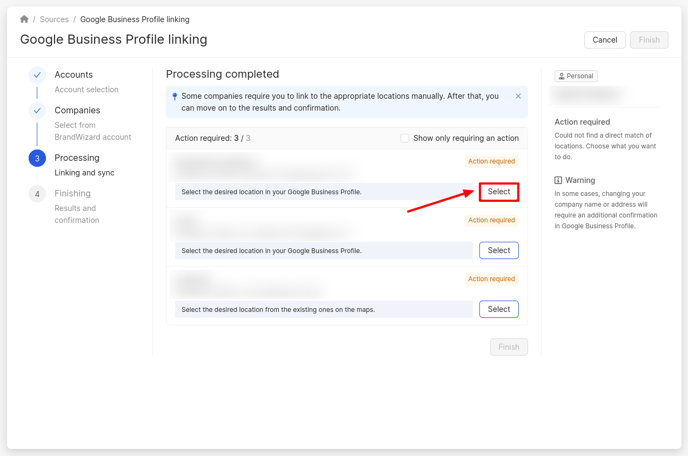Click Action required sidebar heading
This screenshot has height=456, width=688.
point(582,122)
